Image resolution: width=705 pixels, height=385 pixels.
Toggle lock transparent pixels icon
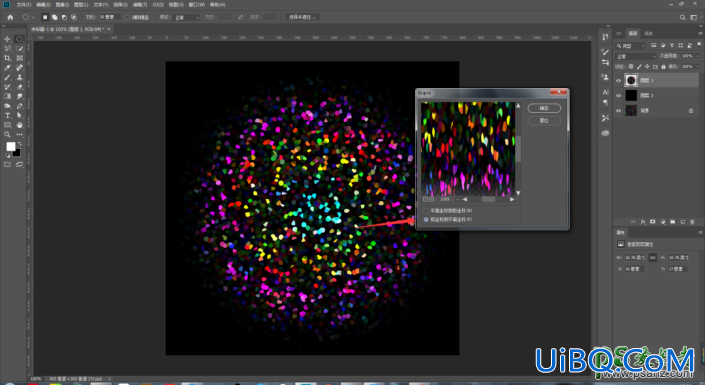coord(630,67)
